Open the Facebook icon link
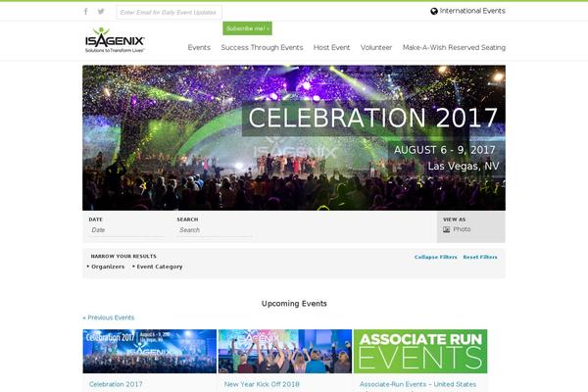588x392 pixels. 86,11
